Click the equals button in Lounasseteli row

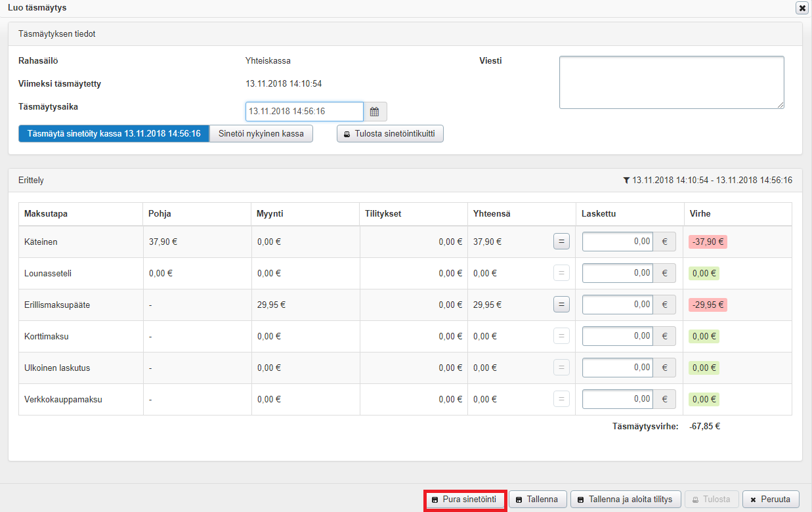click(561, 273)
